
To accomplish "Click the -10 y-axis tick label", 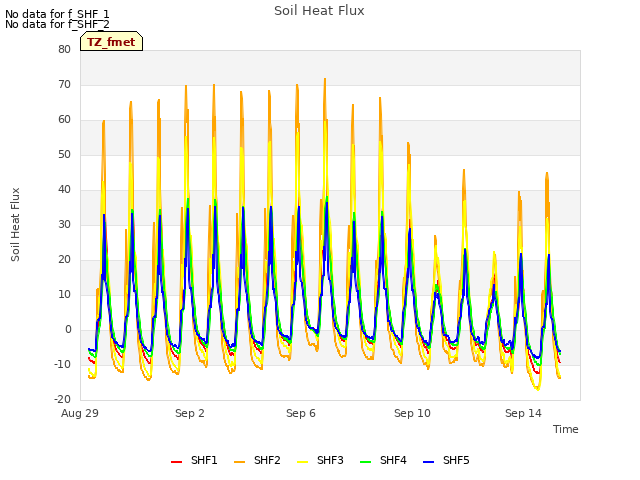I will tap(62, 364).
